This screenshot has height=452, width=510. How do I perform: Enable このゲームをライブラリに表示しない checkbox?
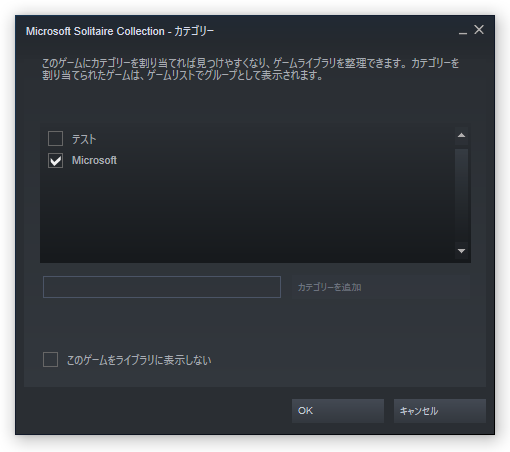click(50, 360)
